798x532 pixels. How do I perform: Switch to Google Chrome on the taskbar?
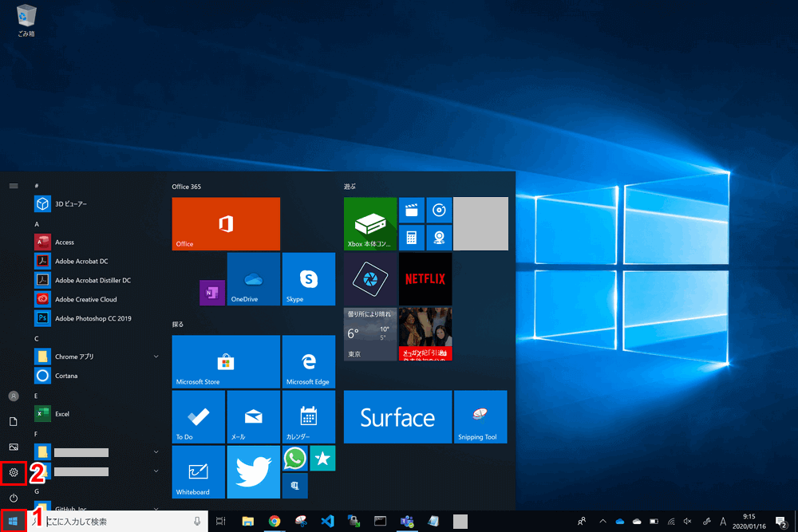pyautogui.click(x=275, y=522)
